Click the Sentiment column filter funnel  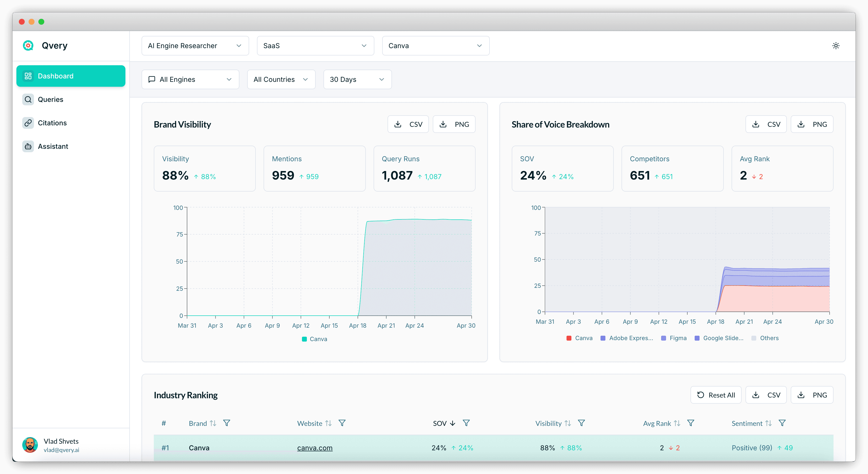[782, 423]
